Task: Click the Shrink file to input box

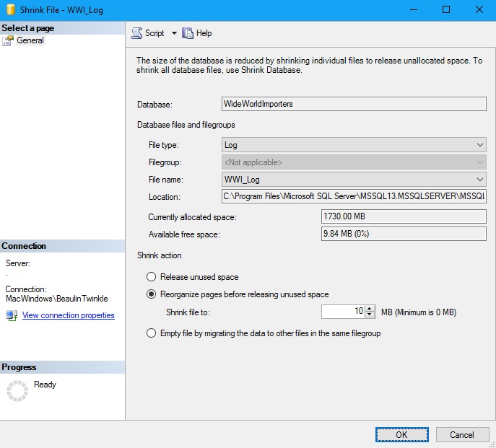Action: pyautogui.click(x=343, y=312)
